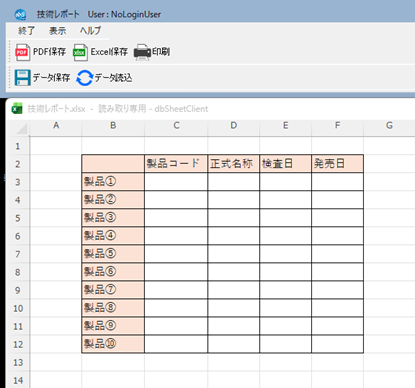Select column A header
This screenshot has height=388, width=415.
point(56,126)
